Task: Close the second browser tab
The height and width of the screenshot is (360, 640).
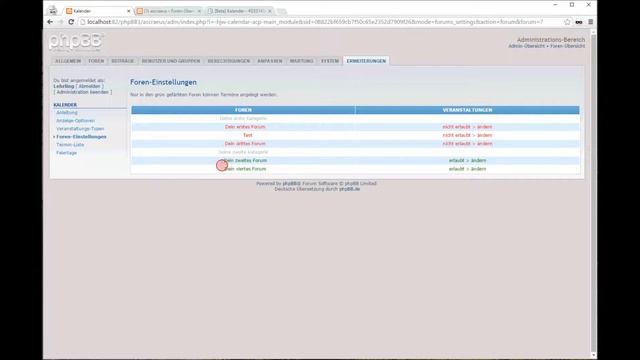Action: point(199,11)
